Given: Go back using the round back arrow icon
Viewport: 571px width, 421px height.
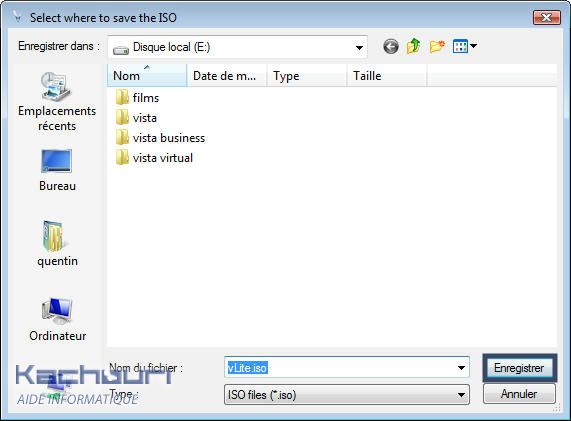Looking at the screenshot, I should tap(391, 47).
